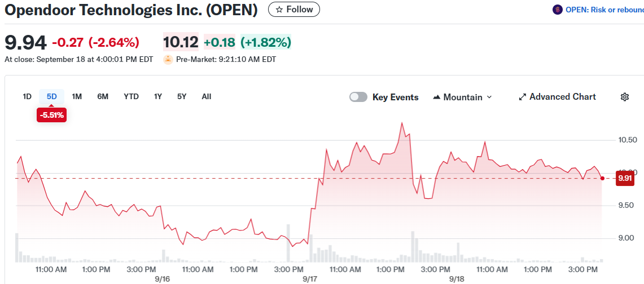Click the 'Pre-Market: 9:21:10 AM EDT' timestamp
The image size is (644, 284).
(x=226, y=59)
